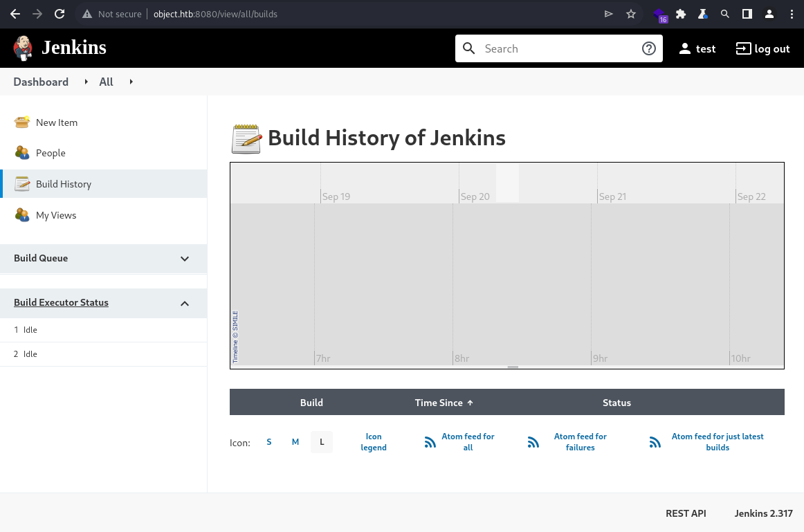Screen dimensions: 804x532
Task: Click the 9hr timeline label
Action: click(601, 358)
